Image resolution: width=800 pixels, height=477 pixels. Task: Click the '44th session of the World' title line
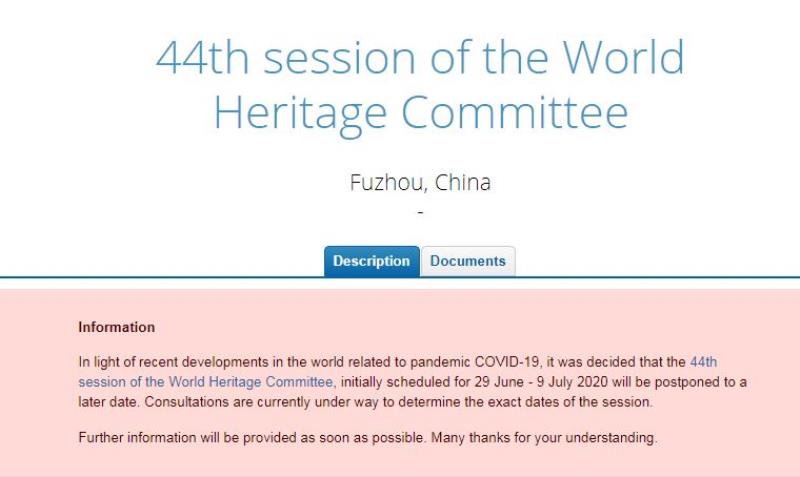(x=420, y=57)
